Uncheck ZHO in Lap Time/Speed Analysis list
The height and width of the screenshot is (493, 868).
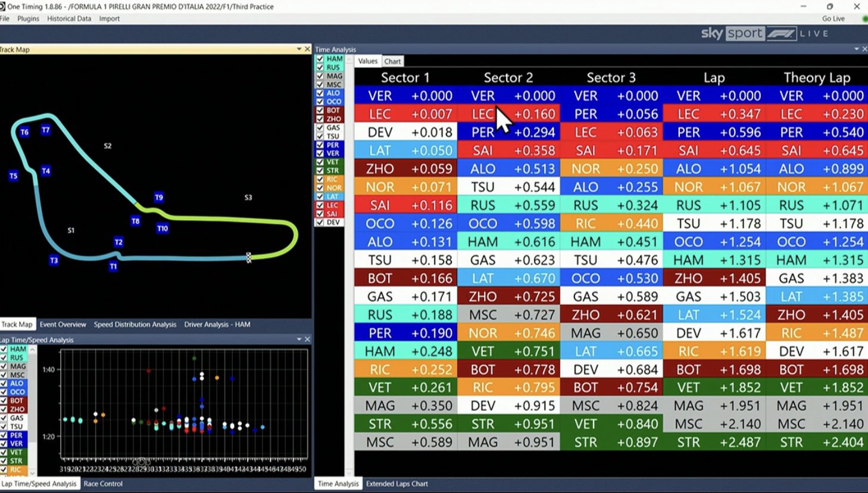pos(4,409)
